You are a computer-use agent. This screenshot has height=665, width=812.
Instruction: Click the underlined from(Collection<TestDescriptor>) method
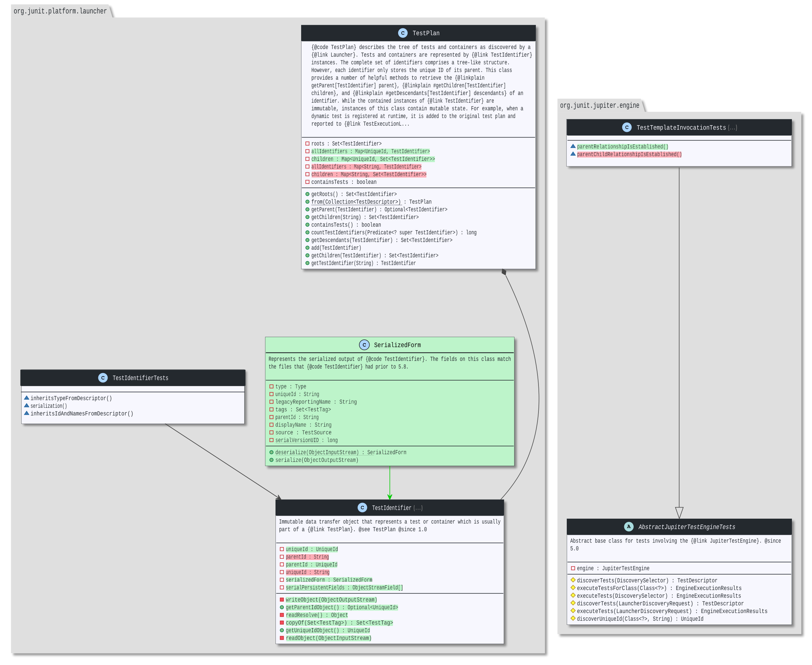(x=356, y=202)
